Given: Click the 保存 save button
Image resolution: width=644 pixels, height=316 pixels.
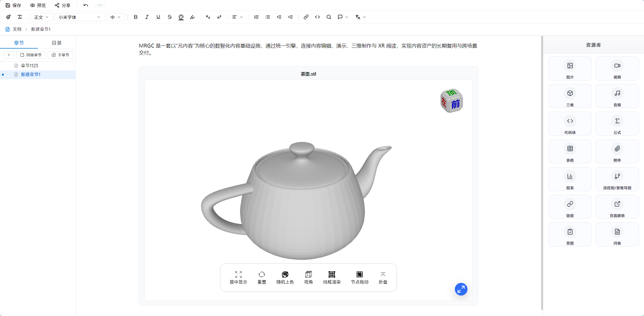Looking at the screenshot, I should point(13,5).
